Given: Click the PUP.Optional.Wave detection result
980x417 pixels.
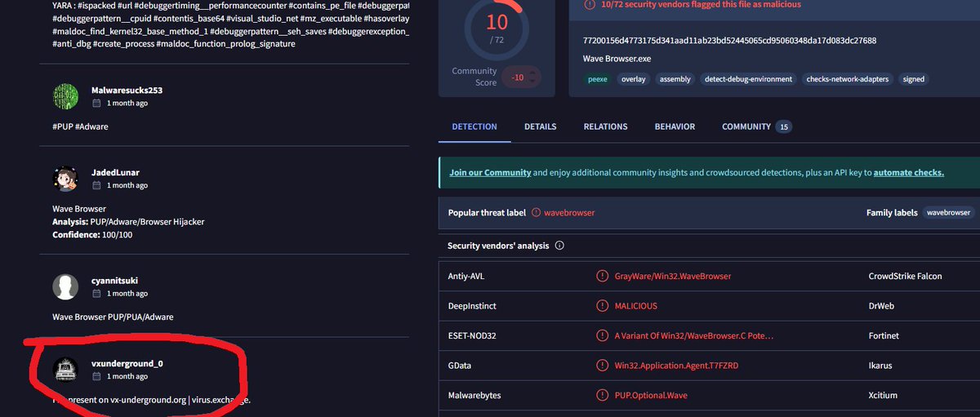Looking at the screenshot, I should [x=653, y=395].
